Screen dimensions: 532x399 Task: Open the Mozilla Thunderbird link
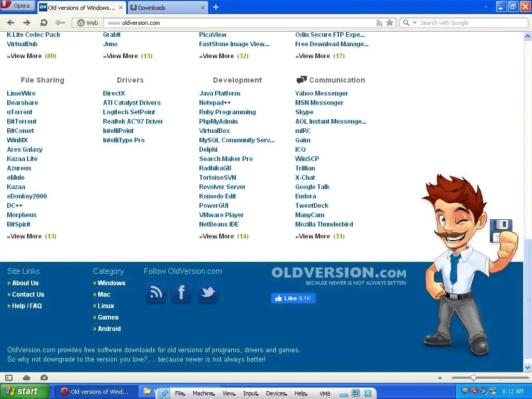[324, 224]
